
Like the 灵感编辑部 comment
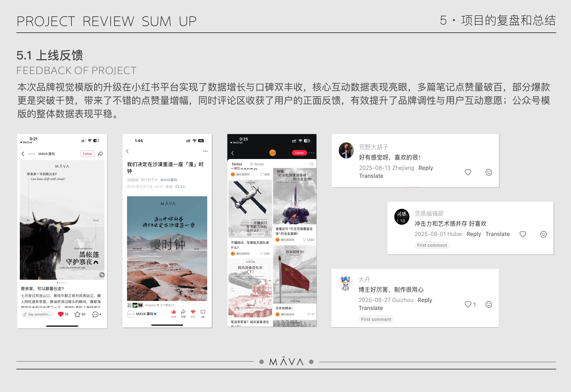523,234
